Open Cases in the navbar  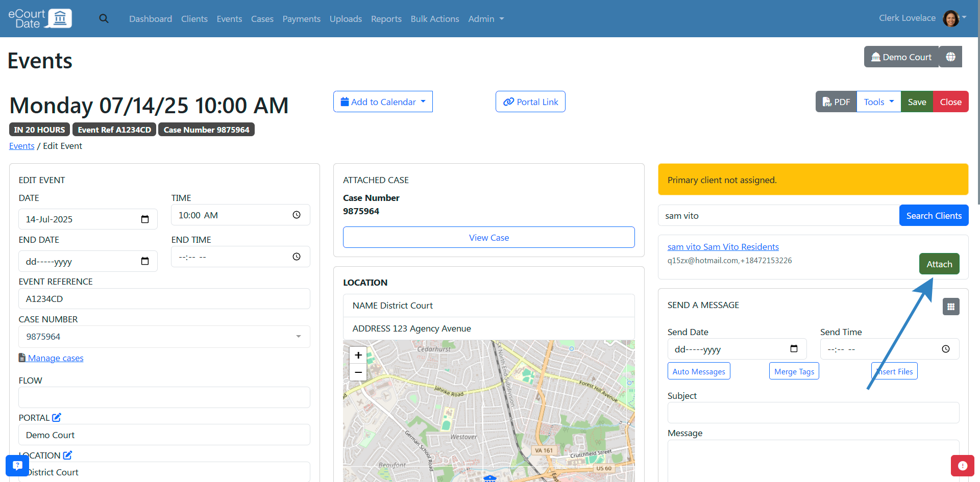(x=262, y=19)
